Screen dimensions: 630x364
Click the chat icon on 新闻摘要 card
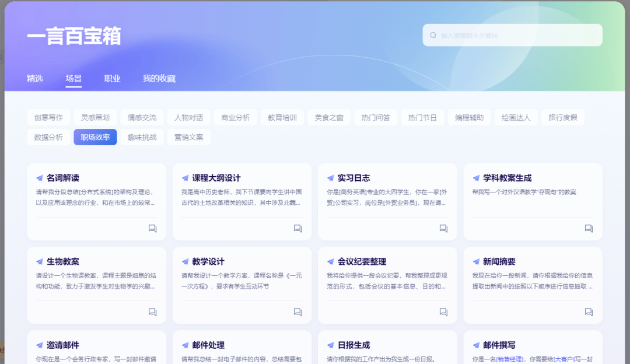[589, 312]
